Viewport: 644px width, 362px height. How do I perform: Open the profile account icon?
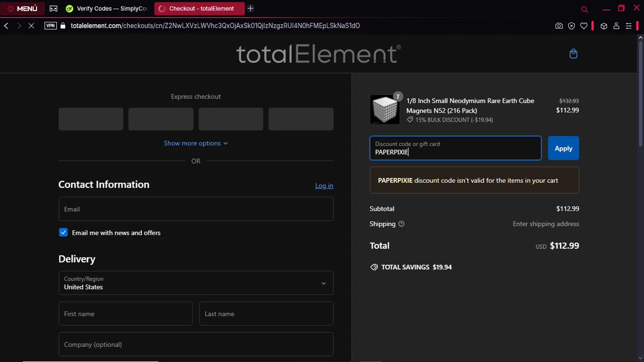(x=617, y=26)
